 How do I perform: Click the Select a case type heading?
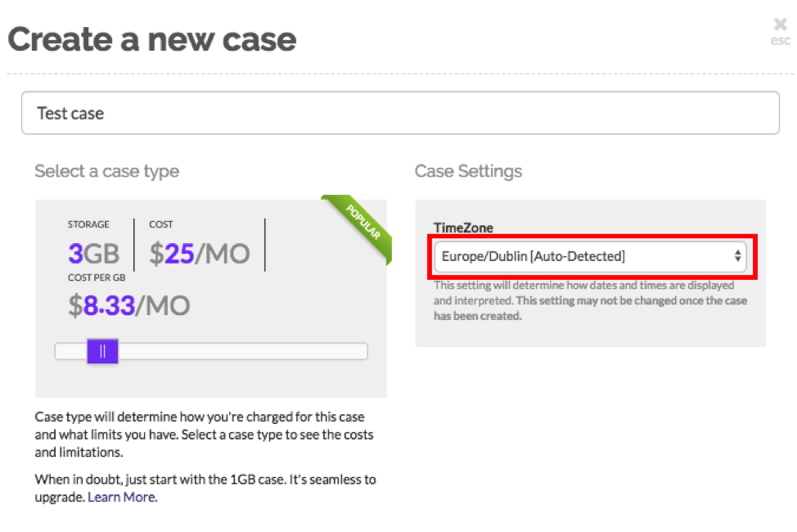pyautogui.click(x=106, y=172)
